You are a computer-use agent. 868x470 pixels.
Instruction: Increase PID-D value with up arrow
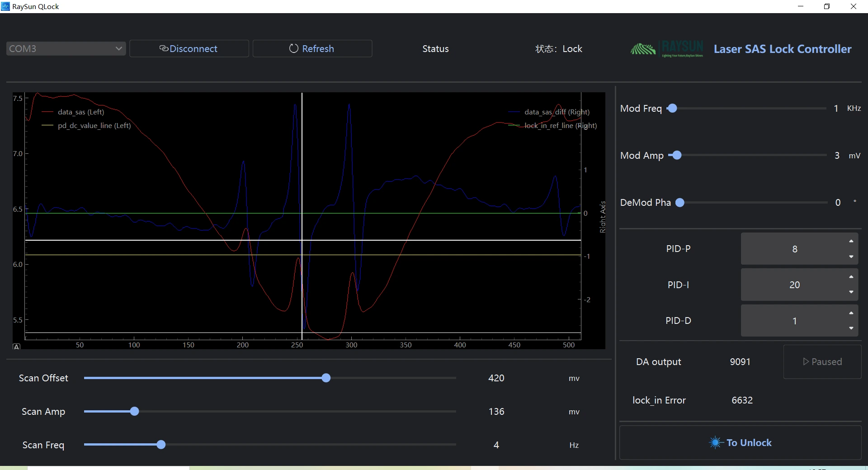coord(851,313)
